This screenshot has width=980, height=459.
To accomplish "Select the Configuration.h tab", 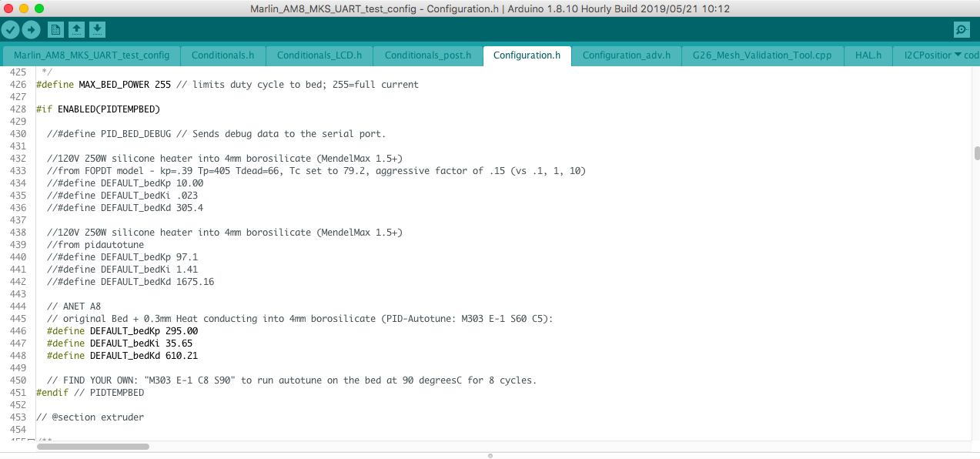I will [527, 55].
